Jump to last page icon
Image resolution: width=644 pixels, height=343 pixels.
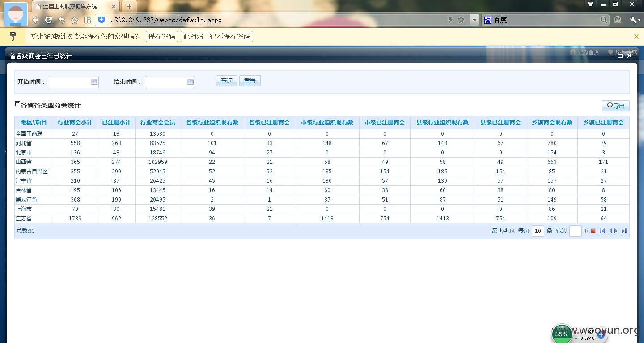click(x=624, y=231)
